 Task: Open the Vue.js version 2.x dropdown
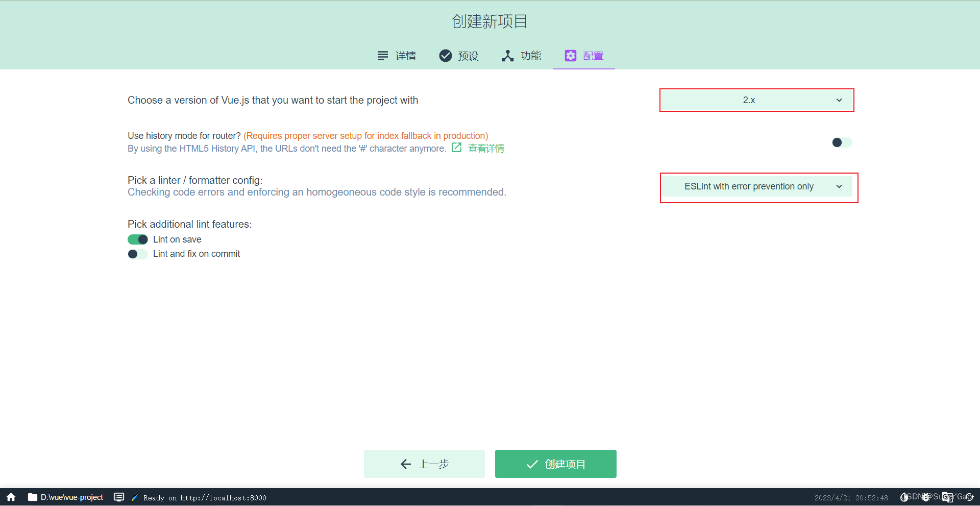pos(756,100)
